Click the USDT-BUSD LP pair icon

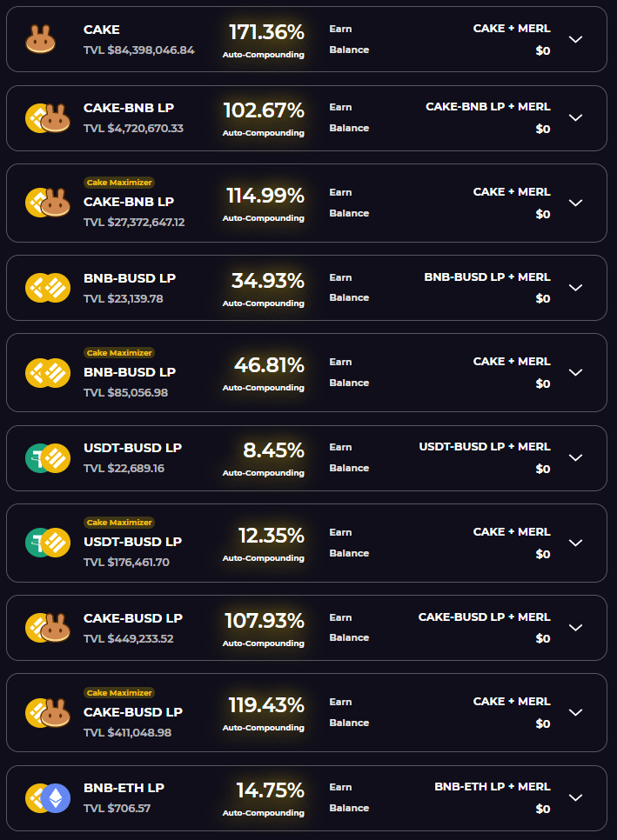coord(47,457)
